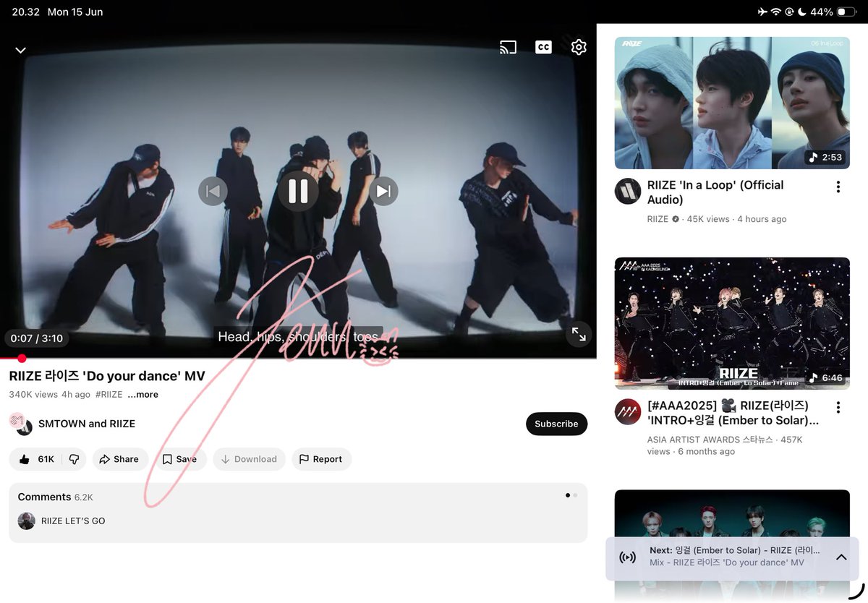
Task: Open the Next: 잉걸 (Ember to Solar) mix title
Action: tap(734, 550)
